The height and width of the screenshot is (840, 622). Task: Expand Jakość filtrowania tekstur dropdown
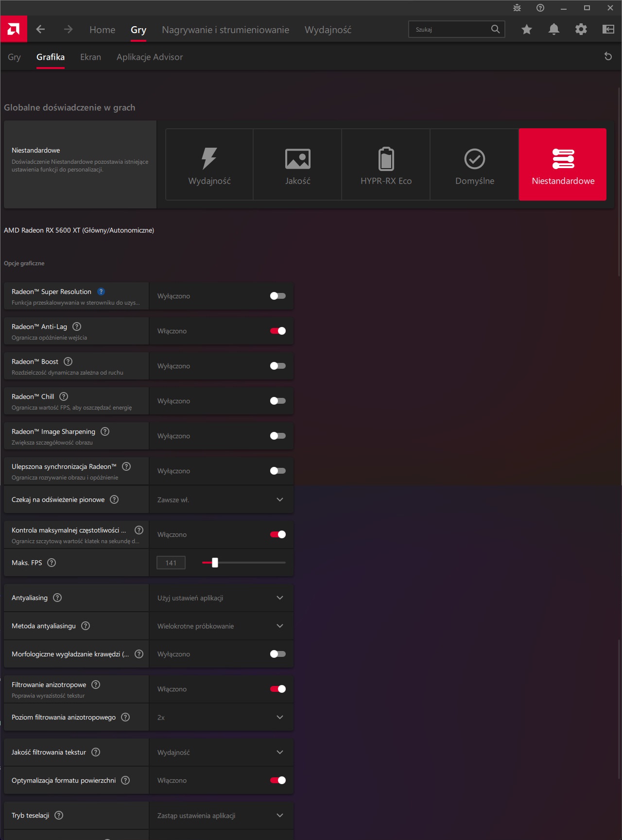tap(221, 752)
